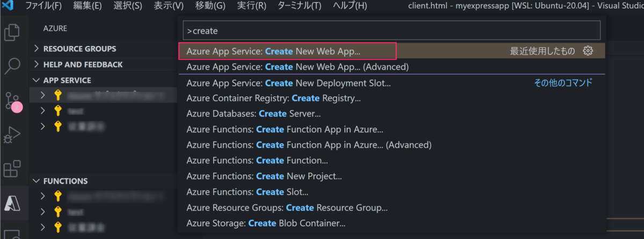This screenshot has width=644, height=239.
Task: Select Azure Resource Groups: Create Resource Group...
Action: click(x=392, y=207)
